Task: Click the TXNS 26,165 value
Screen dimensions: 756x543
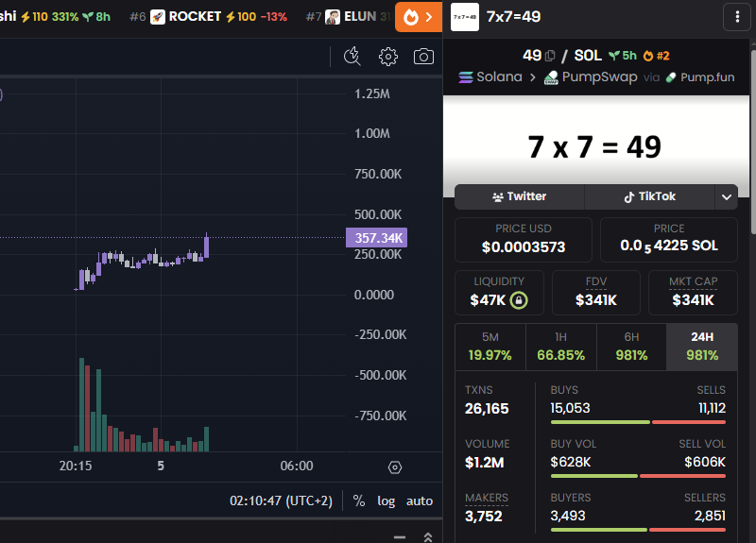Action: tap(487, 409)
